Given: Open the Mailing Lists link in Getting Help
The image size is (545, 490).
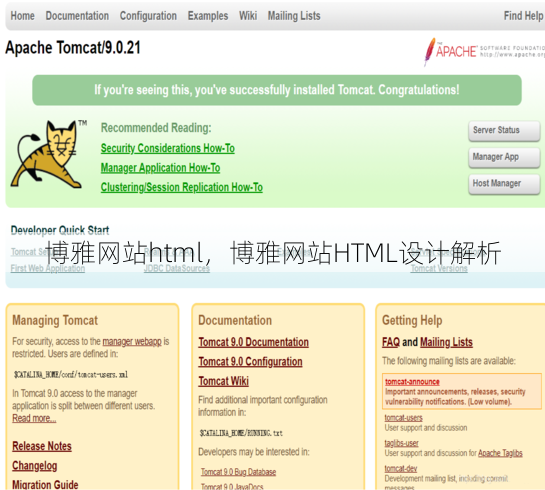Looking at the screenshot, I should click(446, 342).
